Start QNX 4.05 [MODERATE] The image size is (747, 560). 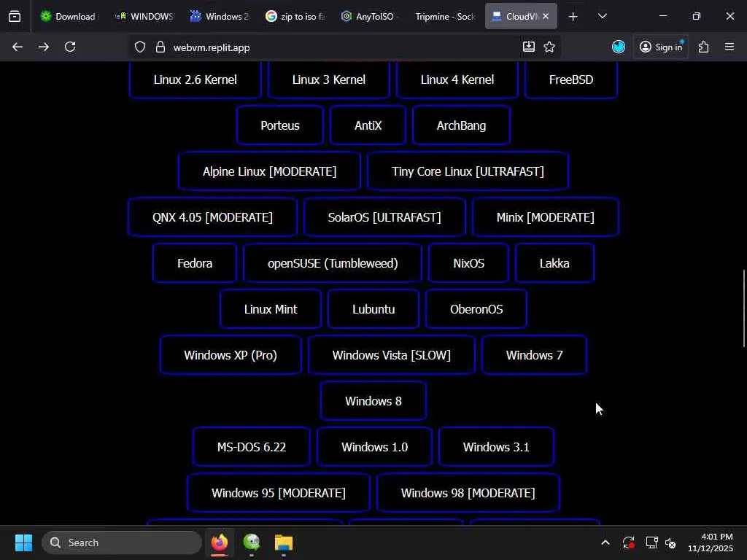[x=212, y=217]
